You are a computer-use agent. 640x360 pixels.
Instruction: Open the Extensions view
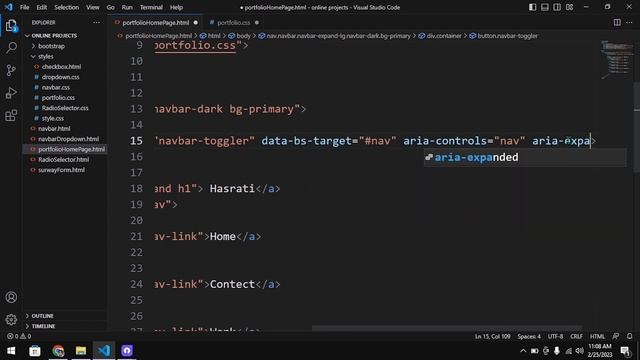(11, 116)
